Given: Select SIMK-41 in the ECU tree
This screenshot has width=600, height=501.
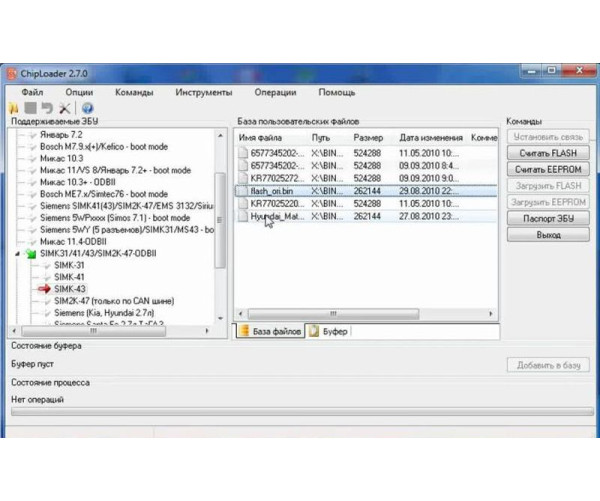Looking at the screenshot, I should coord(69,276).
